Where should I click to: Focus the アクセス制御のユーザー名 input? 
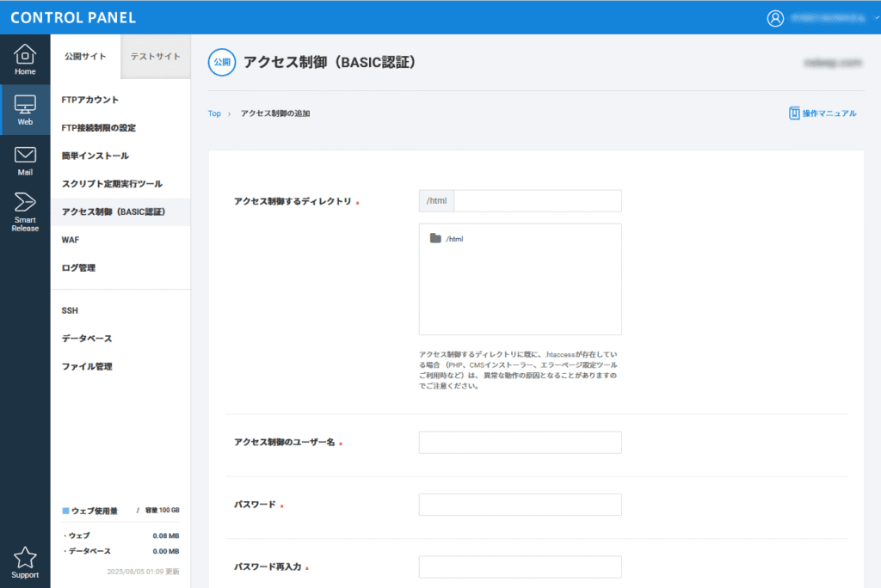pos(520,443)
